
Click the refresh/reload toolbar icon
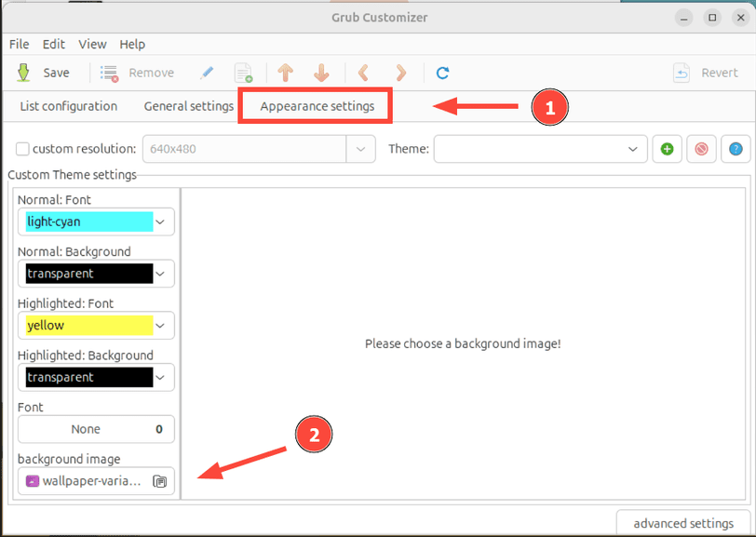[443, 73]
